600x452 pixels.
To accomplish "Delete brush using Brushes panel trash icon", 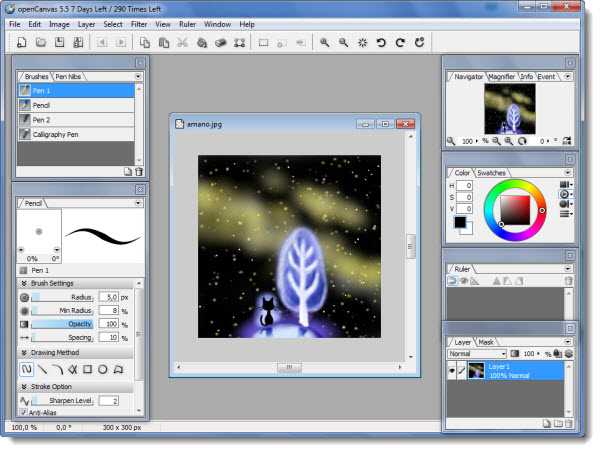I will pos(139,171).
